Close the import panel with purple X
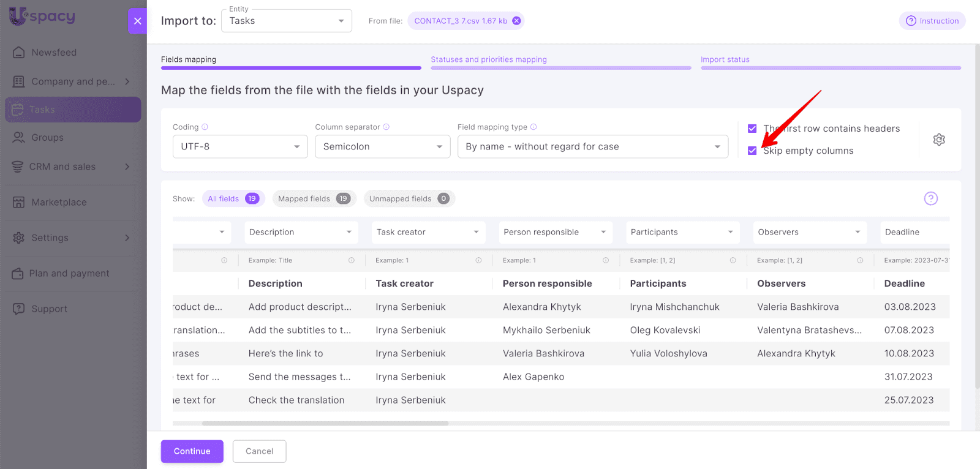The height and width of the screenshot is (469, 980). pos(137,21)
